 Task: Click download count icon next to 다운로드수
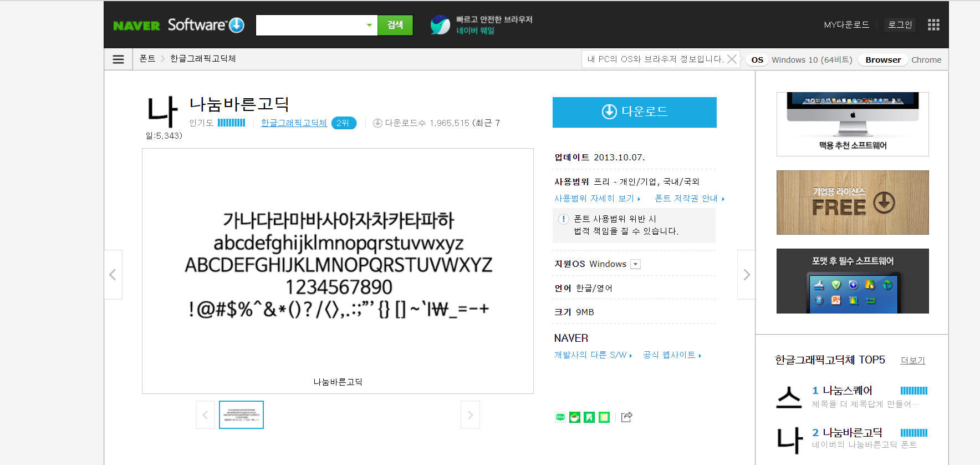pos(377,123)
